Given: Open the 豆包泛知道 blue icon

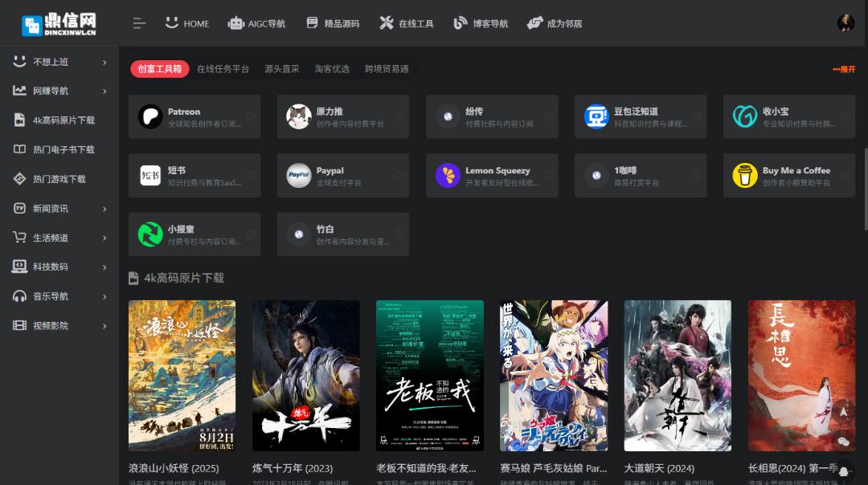Looking at the screenshot, I should tap(596, 116).
